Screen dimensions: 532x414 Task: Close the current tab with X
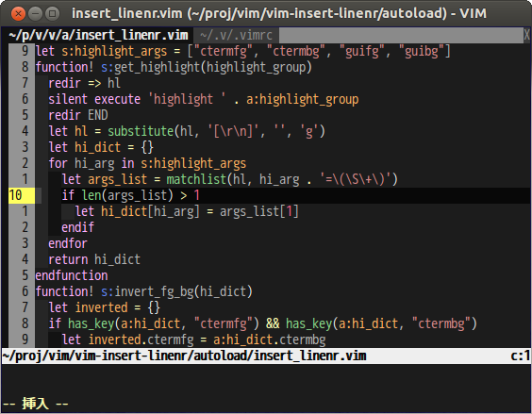(x=526, y=35)
